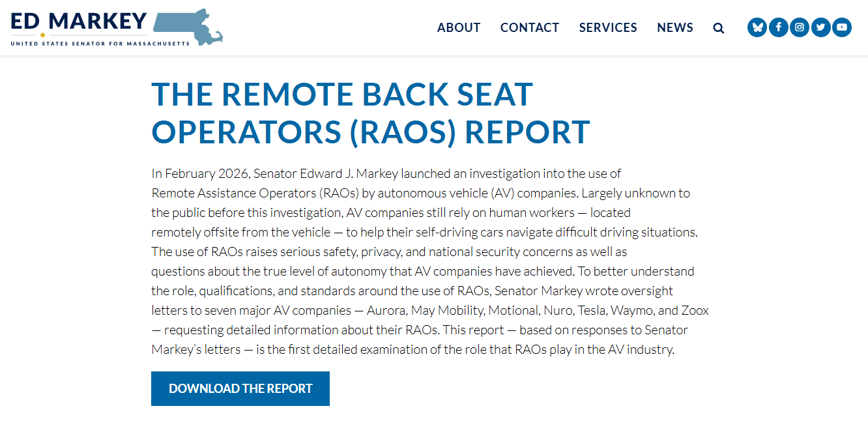Click "Markey's letters" in the last line
The image size is (868, 432).
point(196,349)
